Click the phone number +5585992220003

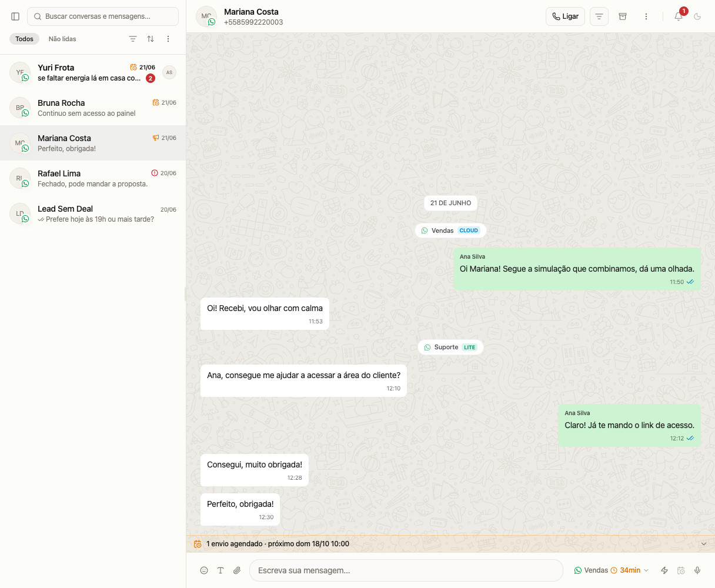click(253, 22)
